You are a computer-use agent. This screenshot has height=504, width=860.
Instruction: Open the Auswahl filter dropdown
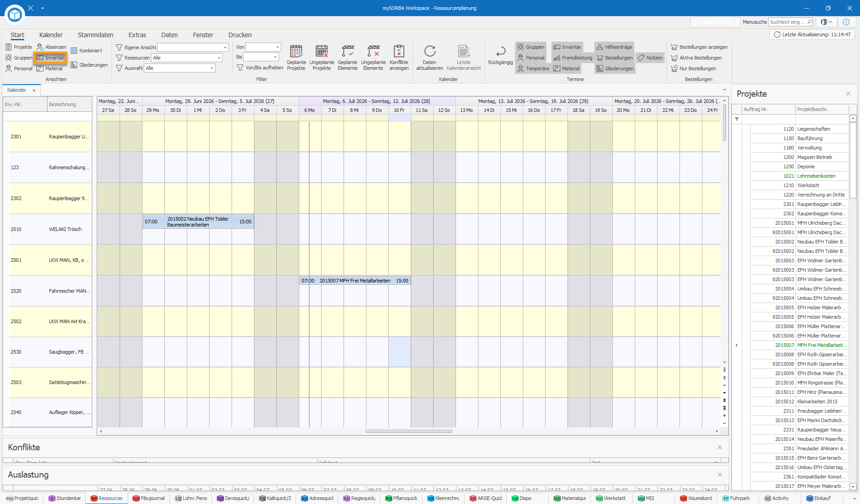pos(212,68)
